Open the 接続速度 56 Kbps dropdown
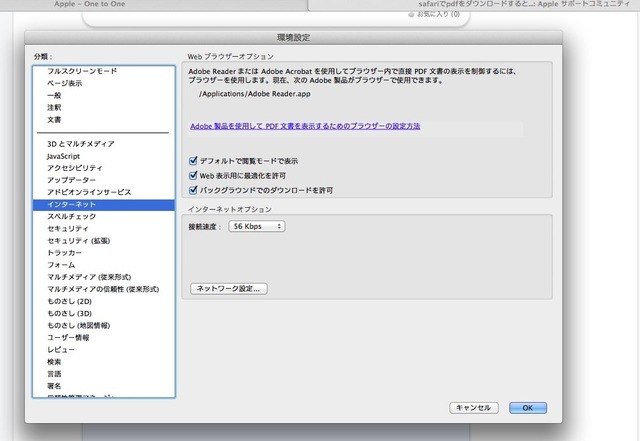The height and width of the screenshot is (441, 640). coord(257,226)
